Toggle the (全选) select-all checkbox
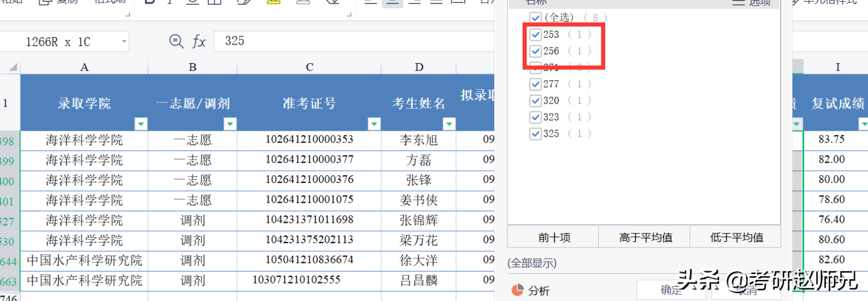This screenshot has height=301, width=868. (x=535, y=17)
